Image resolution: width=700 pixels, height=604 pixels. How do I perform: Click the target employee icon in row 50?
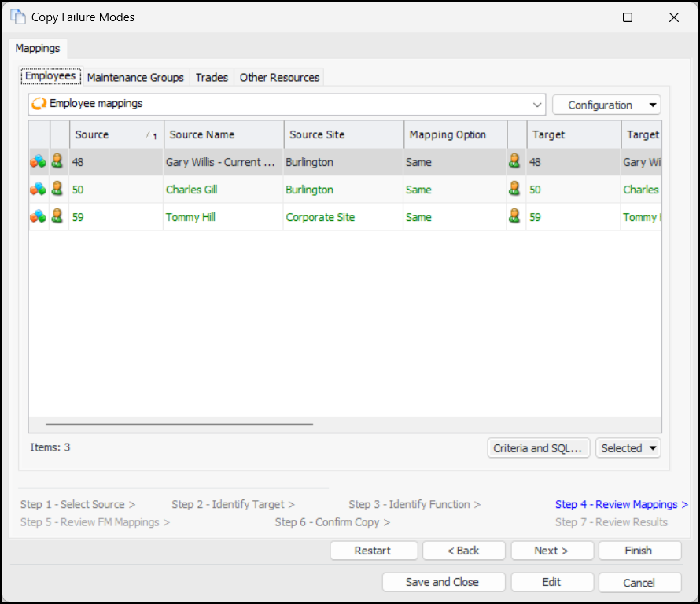[x=514, y=190]
